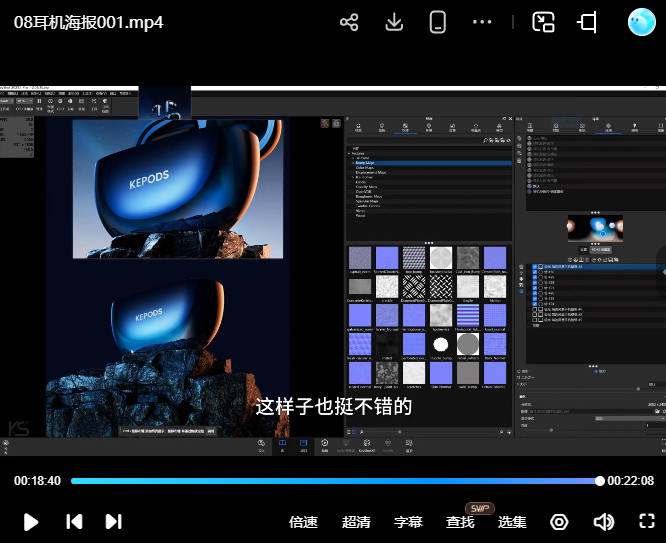666x543 pixels.
Task: Click the KeyShotXR icon in the bottom toolbar
Action: click(x=367, y=446)
